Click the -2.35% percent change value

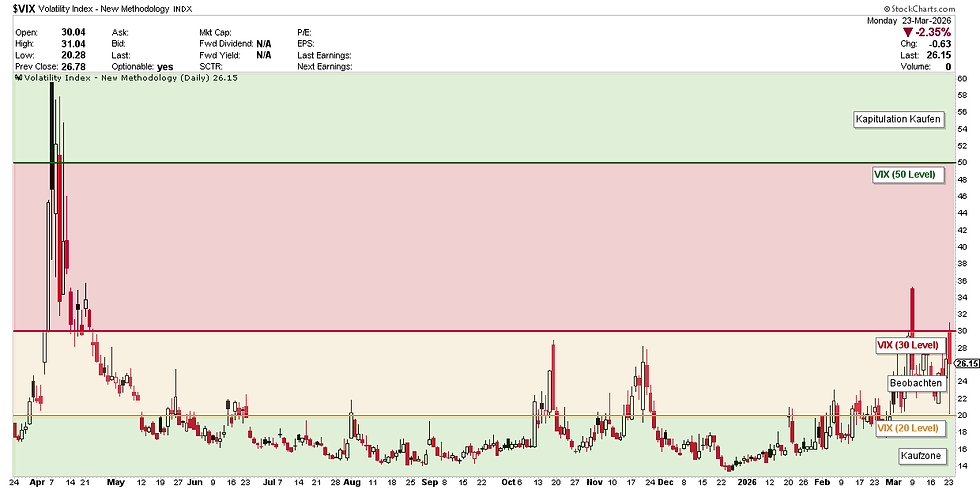click(934, 33)
